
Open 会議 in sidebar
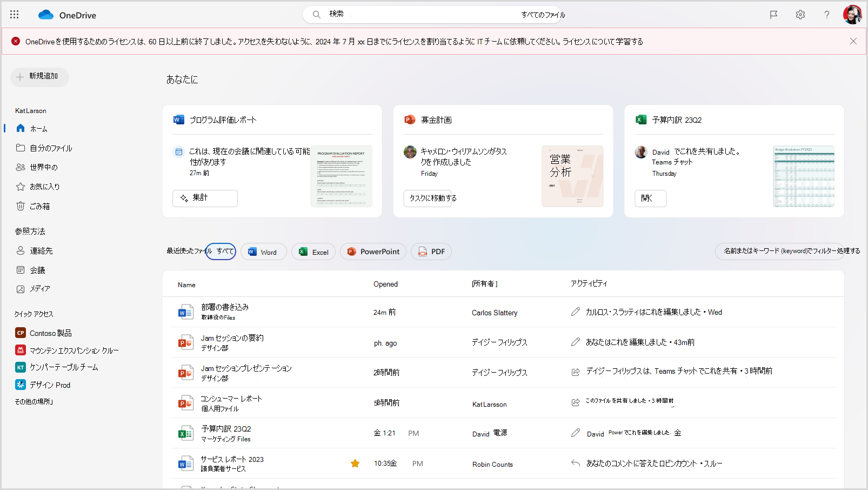click(37, 270)
